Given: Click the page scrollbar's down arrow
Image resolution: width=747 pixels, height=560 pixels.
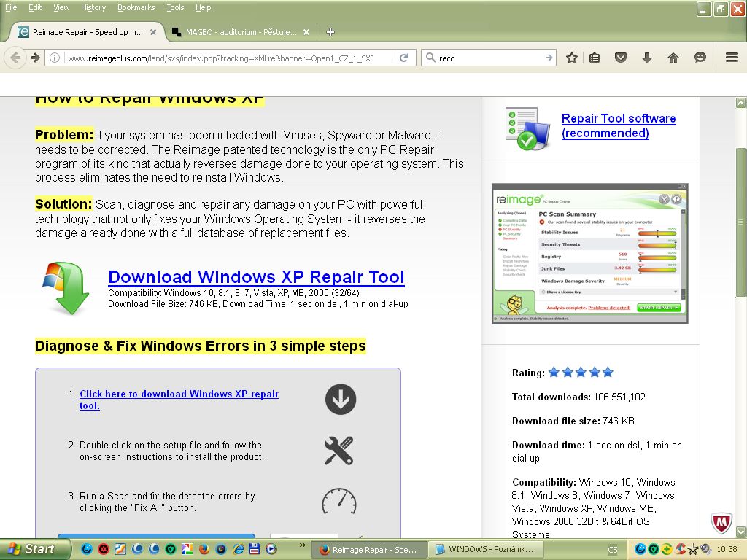Looking at the screenshot, I should click(x=741, y=532).
